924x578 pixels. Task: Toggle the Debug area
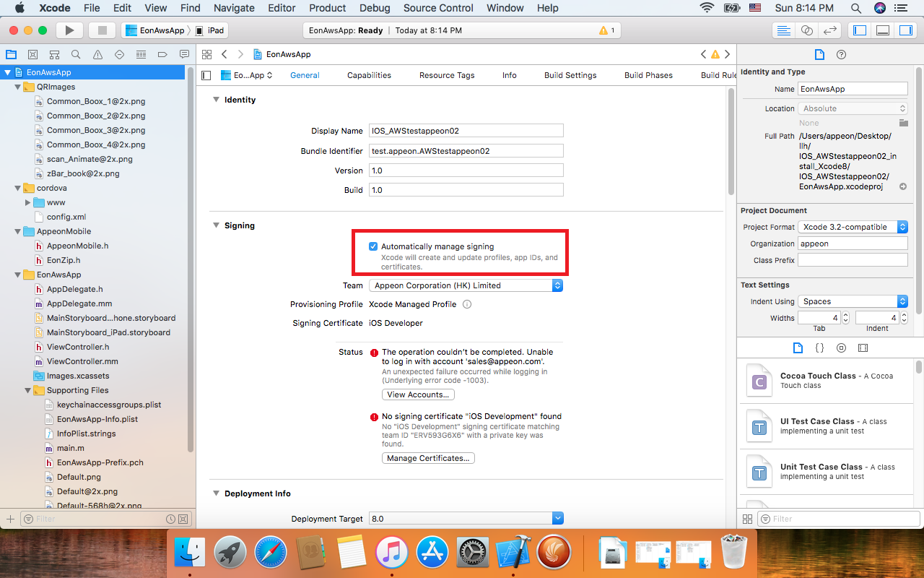[x=883, y=30]
